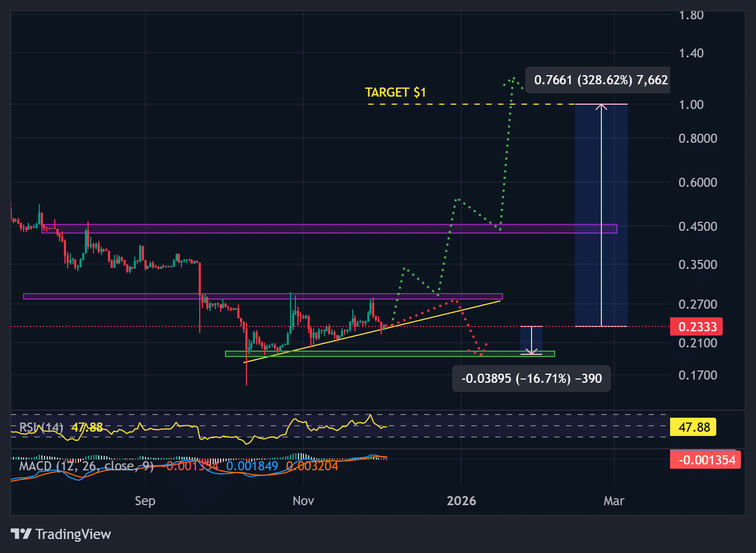Click the RSI (14) indicator legend
This screenshot has height=553, width=756.
tap(41, 427)
